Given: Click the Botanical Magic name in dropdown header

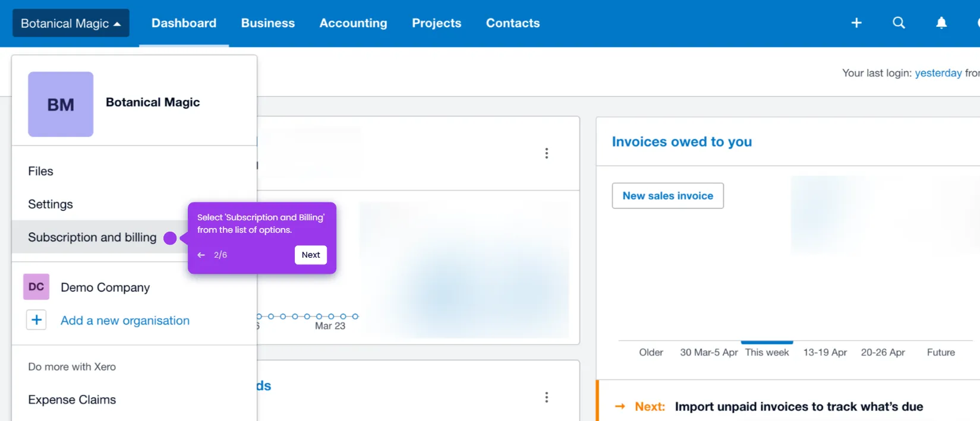Looking at the screenshot, I should tap(153, 102).
